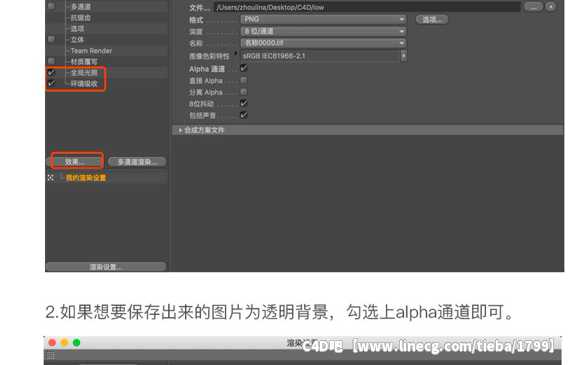This screenshot has height=365, width=588.
Task: Click the file path browse button
Action: [x=533, y=7]
